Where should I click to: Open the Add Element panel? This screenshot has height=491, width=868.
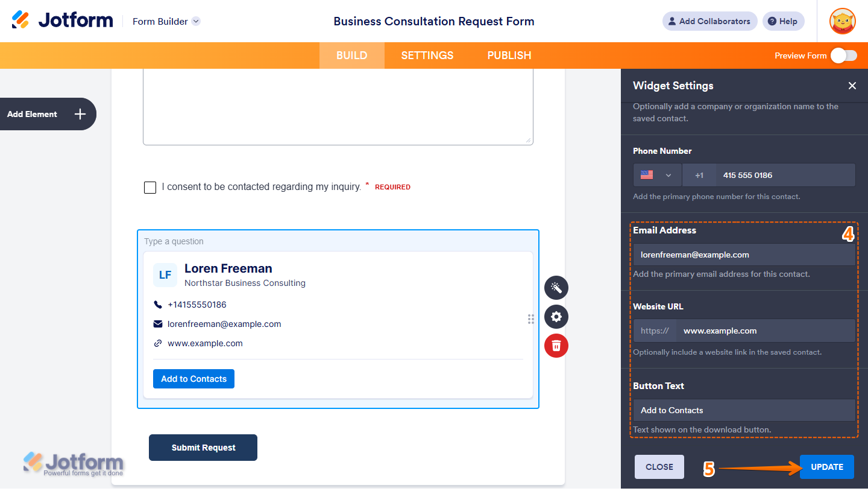point(48,114)
